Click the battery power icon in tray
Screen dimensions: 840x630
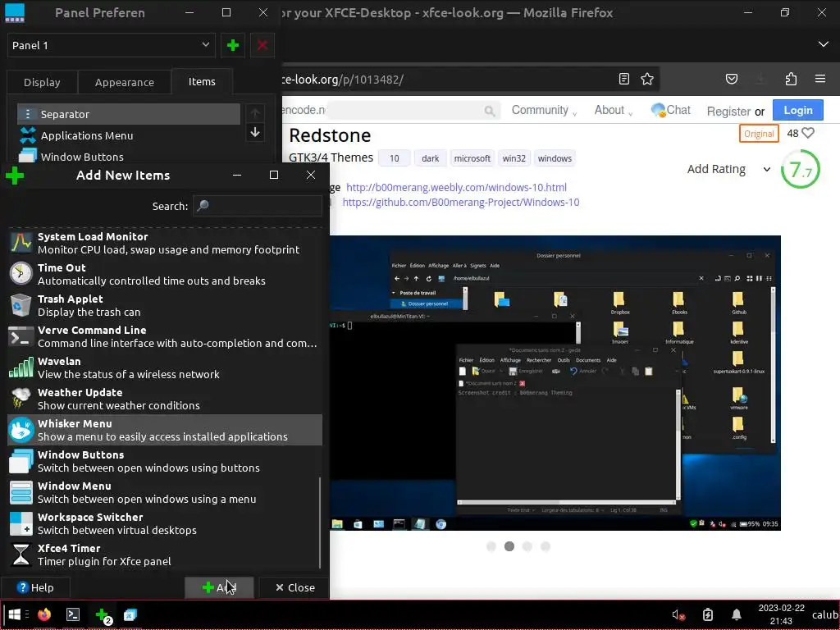coord(708,615)
